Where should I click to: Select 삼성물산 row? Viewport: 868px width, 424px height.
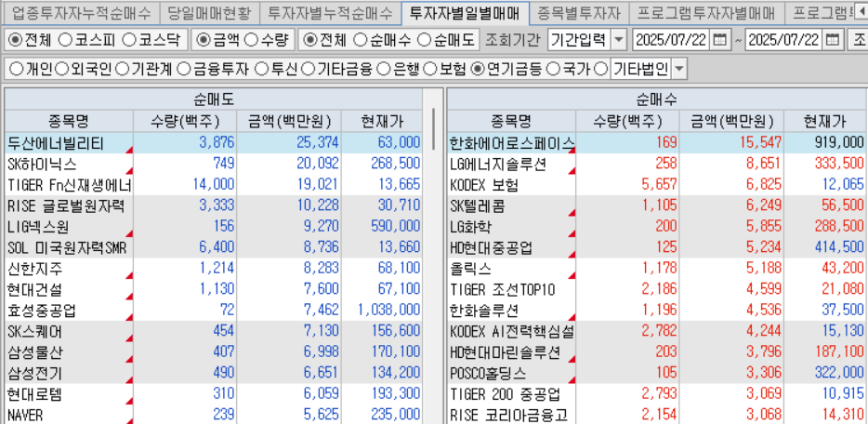(213, 352)
